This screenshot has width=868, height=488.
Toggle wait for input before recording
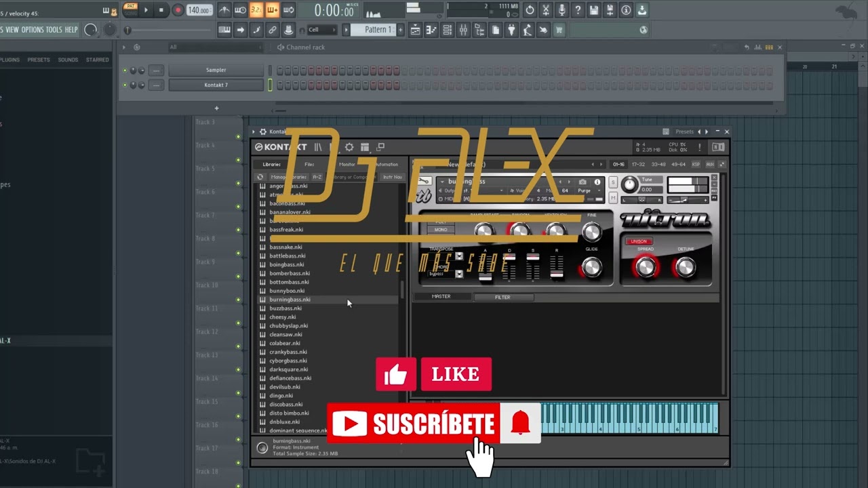[x=240, y=9]
